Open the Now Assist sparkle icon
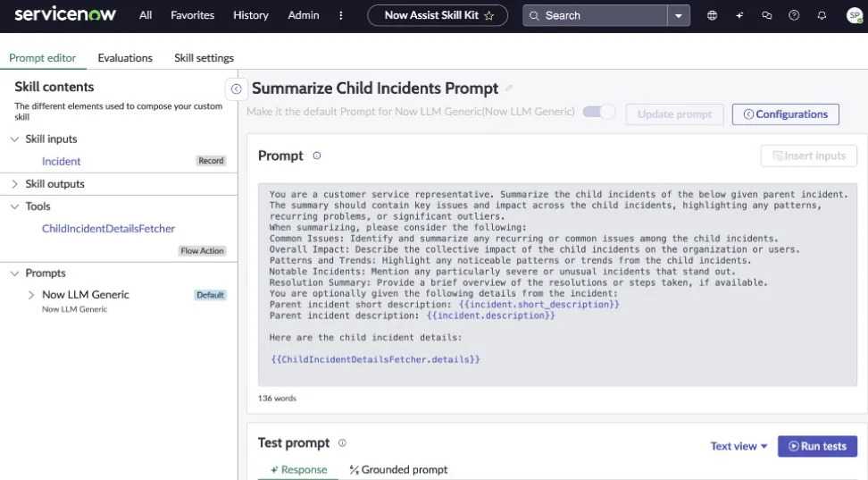The width and height of the screenshot is (868, 480). pyautogui.click(x=739, y=15)
